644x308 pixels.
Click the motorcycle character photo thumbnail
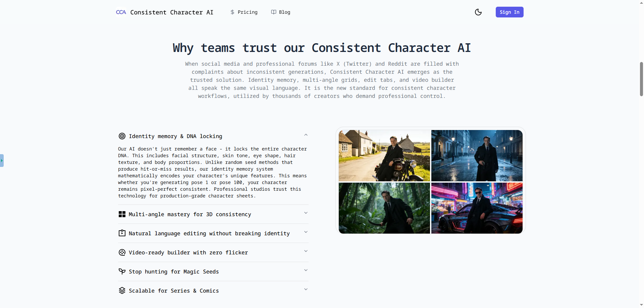click(x=384, y=156)
